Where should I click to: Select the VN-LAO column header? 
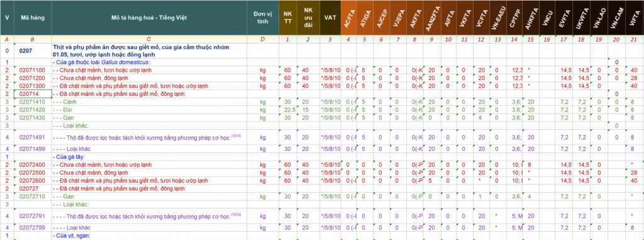599,18
